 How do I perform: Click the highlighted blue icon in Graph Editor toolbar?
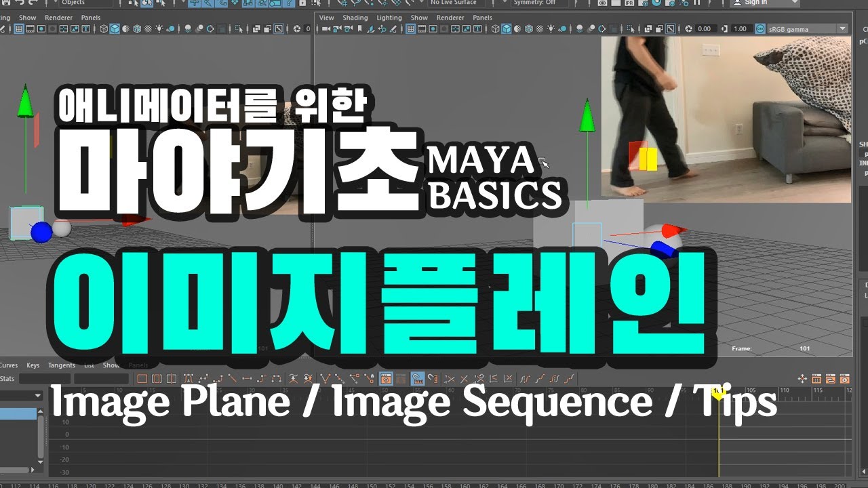[418, 378]
